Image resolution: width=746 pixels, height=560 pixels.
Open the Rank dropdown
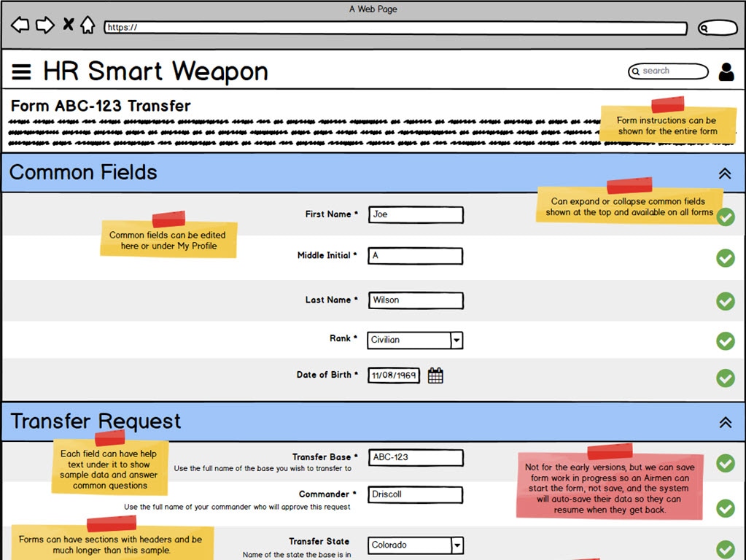pyautogui.click(x=456, y=340)
